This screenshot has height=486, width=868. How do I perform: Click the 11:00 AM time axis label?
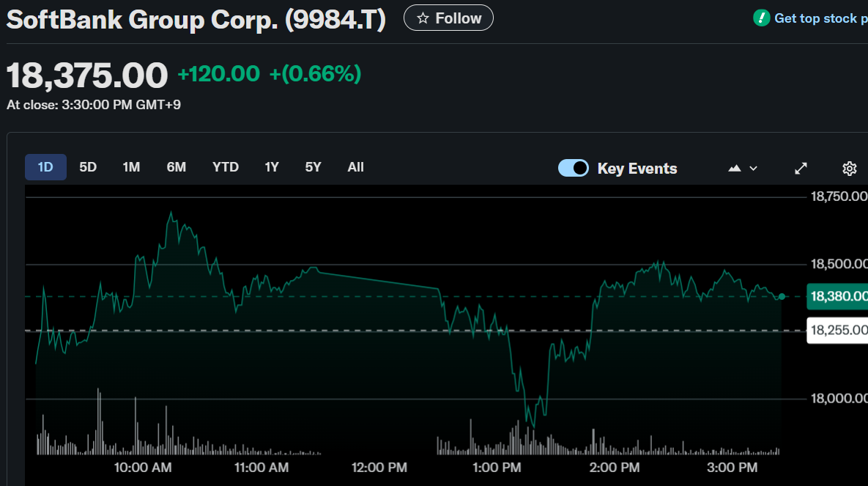[x=261, y=468]
